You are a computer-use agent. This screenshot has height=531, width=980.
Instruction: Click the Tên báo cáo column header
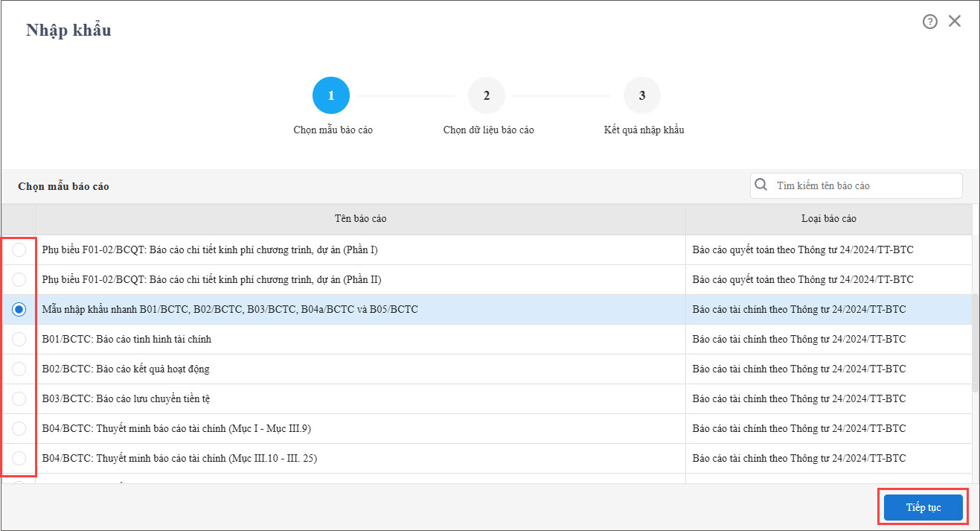click(x=360, y=219)
